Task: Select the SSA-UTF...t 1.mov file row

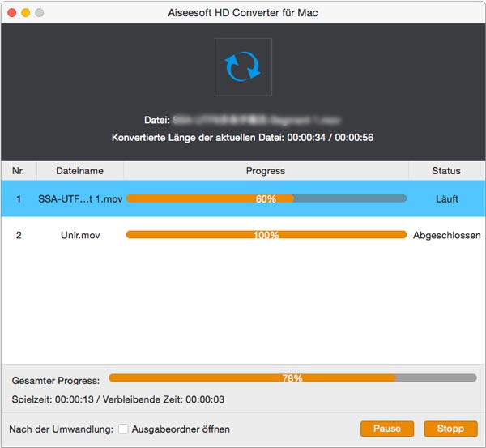Action: 80,198
